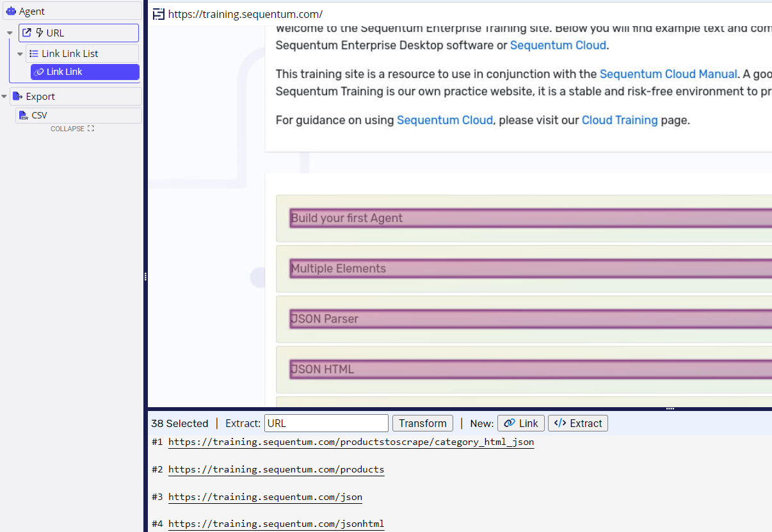Image resolution: width=772 pixels, height=532 pixels.
Task: Expand the JSON Parser section
Action: (530, 319)
